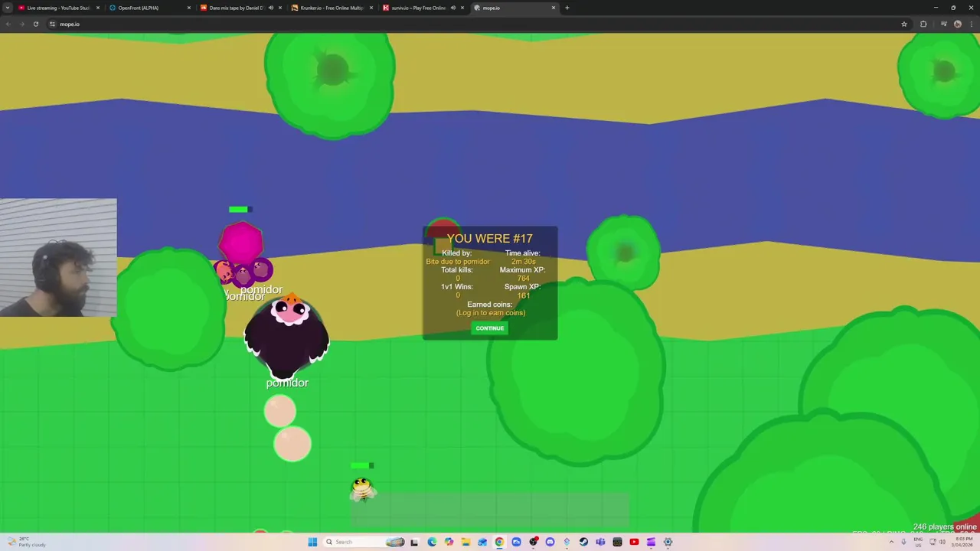
Task: Bookmark this page with the star icon
Action: tap(904, 24)
